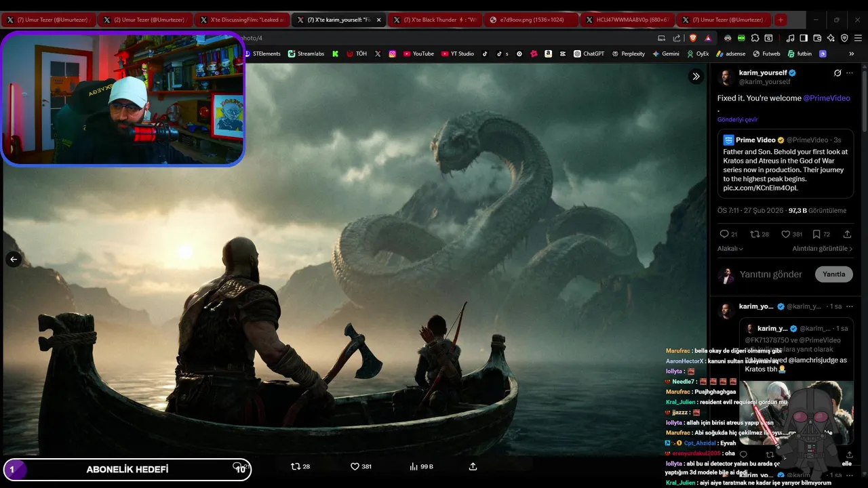Open the adsense bookmark

[731, 54]
